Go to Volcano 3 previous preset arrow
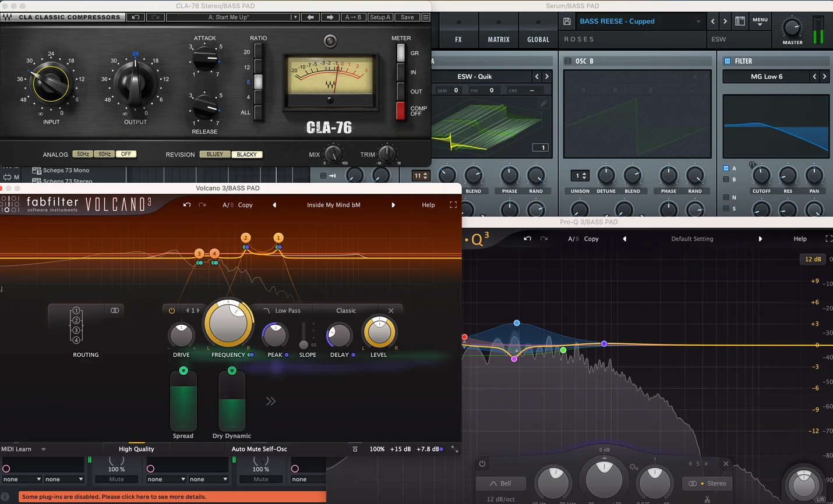The height and width of the screenshot is (504, 833). pos(274,205)
